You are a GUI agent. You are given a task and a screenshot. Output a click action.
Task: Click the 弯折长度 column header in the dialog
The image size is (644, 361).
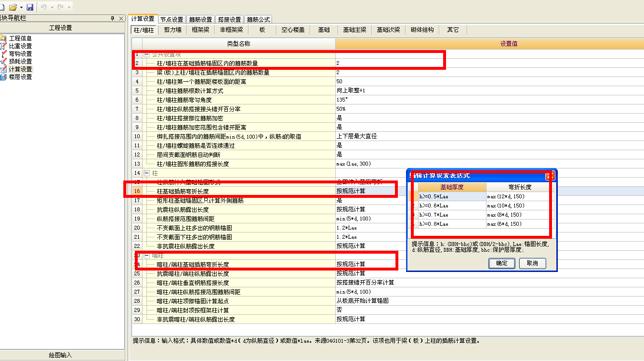click(x=520, y=187)
